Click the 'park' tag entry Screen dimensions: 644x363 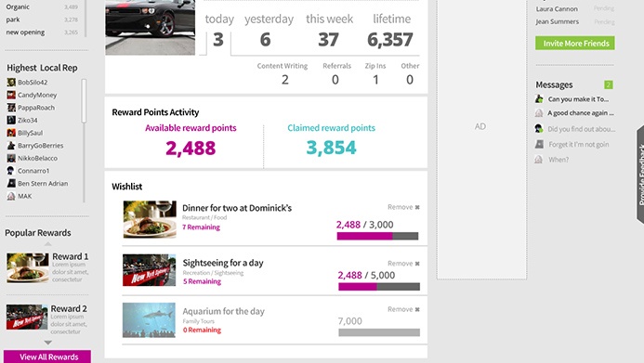pyautogui.click(x=13, y=19)
